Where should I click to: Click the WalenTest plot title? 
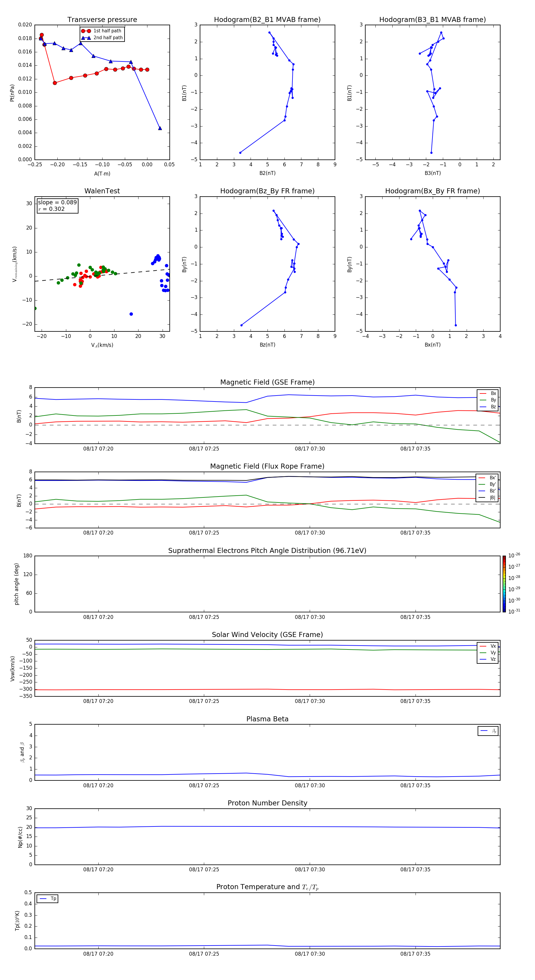[x=102, y=191]
